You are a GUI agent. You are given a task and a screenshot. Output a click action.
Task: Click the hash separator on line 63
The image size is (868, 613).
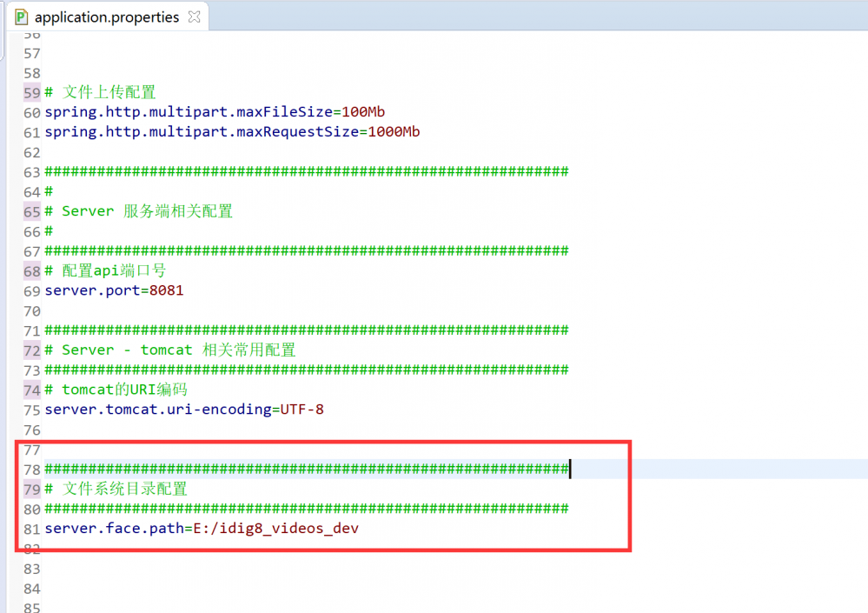click(x=307, y=171)
